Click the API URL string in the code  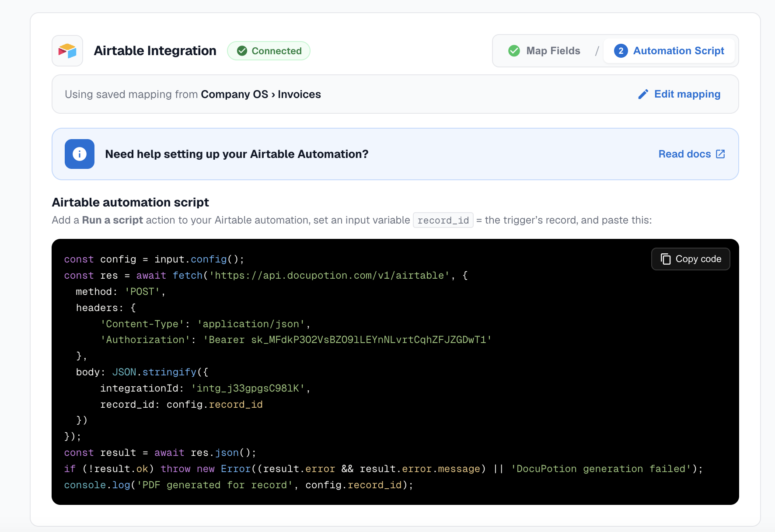(x=330, y=275)
